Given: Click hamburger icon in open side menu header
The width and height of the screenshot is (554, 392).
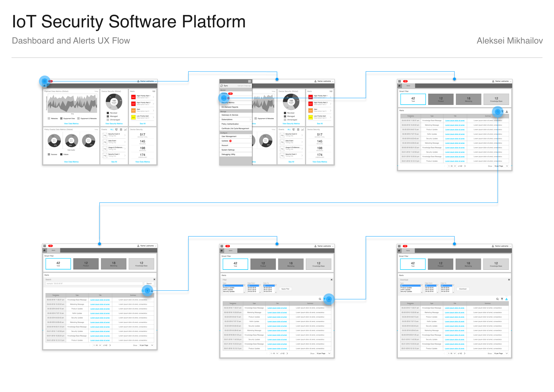Looking at the screenshot, I should [250, 81].
